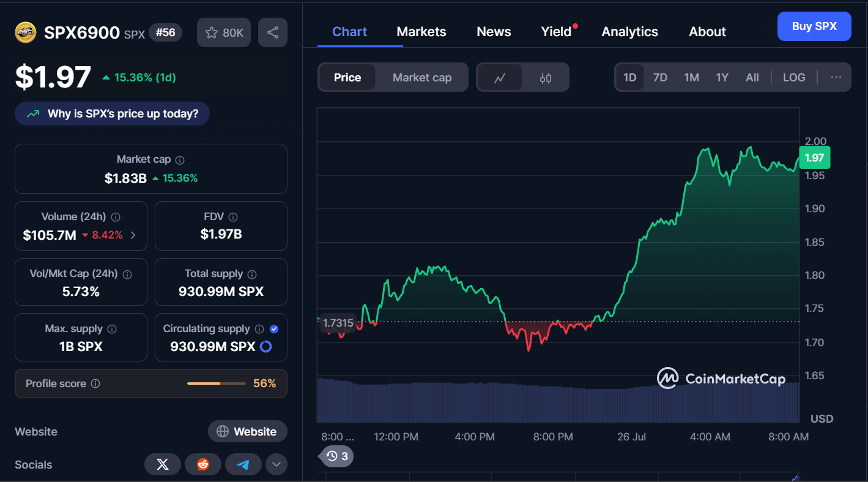Select the All time range
The image size is (868, 482).
pyautogui.click(x=752, y=78)
